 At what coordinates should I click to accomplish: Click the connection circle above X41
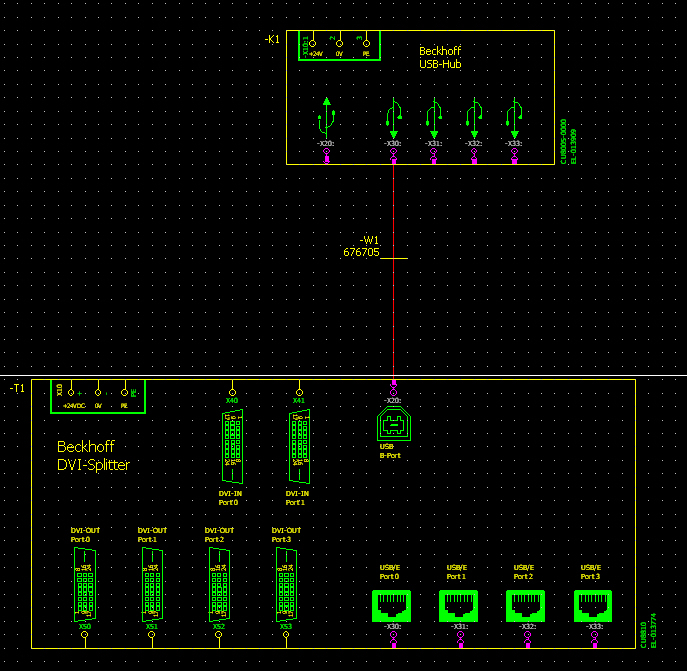tap(299, 392)
